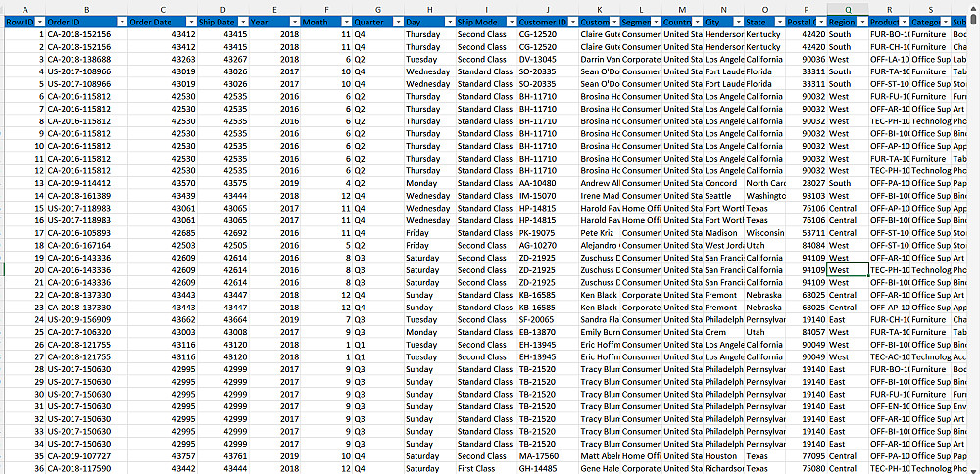Select column N by its letter header

723,10
